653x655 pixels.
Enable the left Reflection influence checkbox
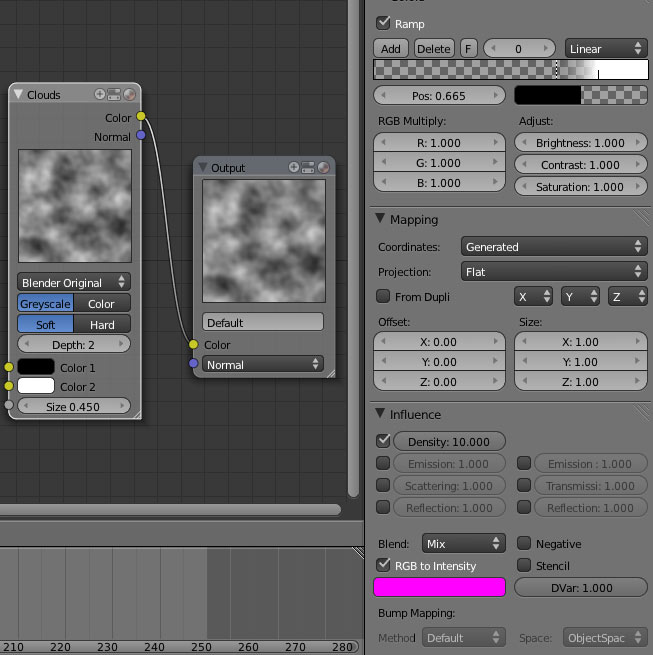(383, 507)
